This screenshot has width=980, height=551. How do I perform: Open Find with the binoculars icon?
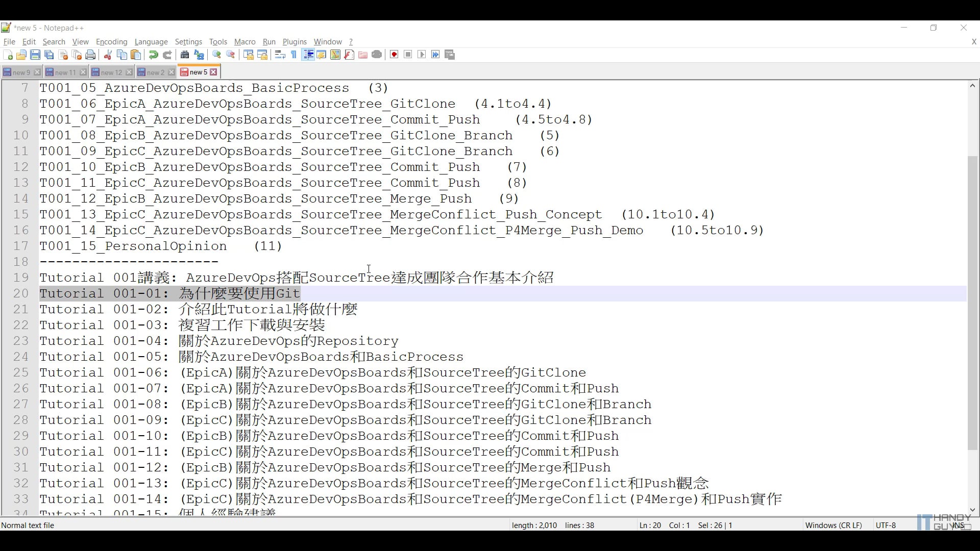pyautogui.click(x=185, y=55)
